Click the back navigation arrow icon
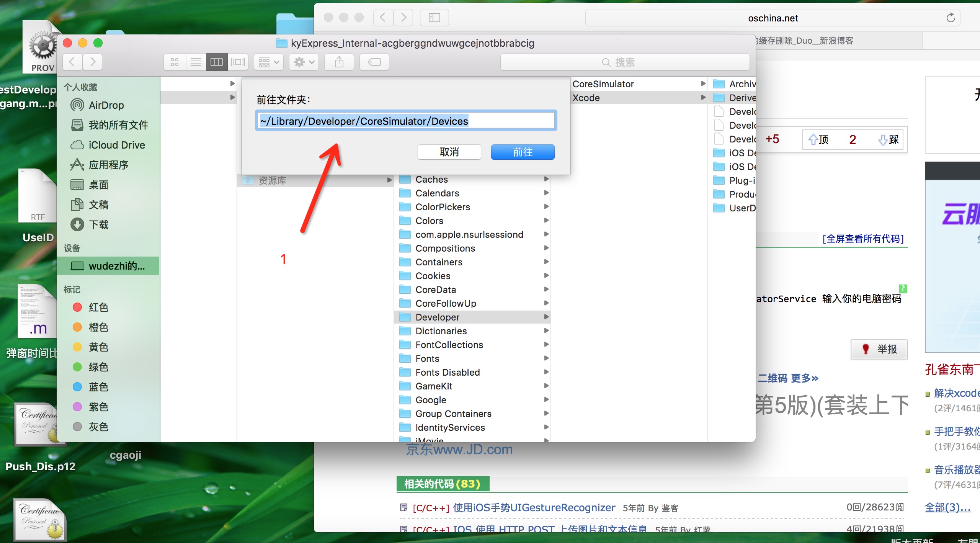Screen dimensions: 980x543 click(x=73, y=62)
